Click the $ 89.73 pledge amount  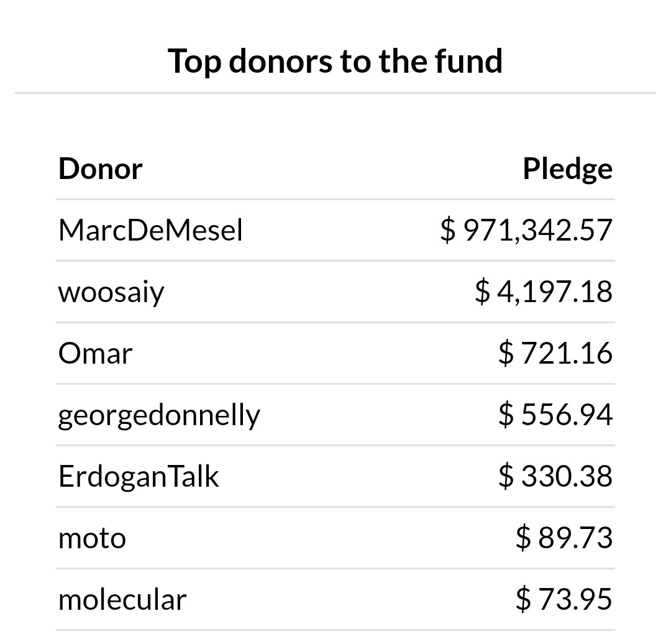(564, 538)
